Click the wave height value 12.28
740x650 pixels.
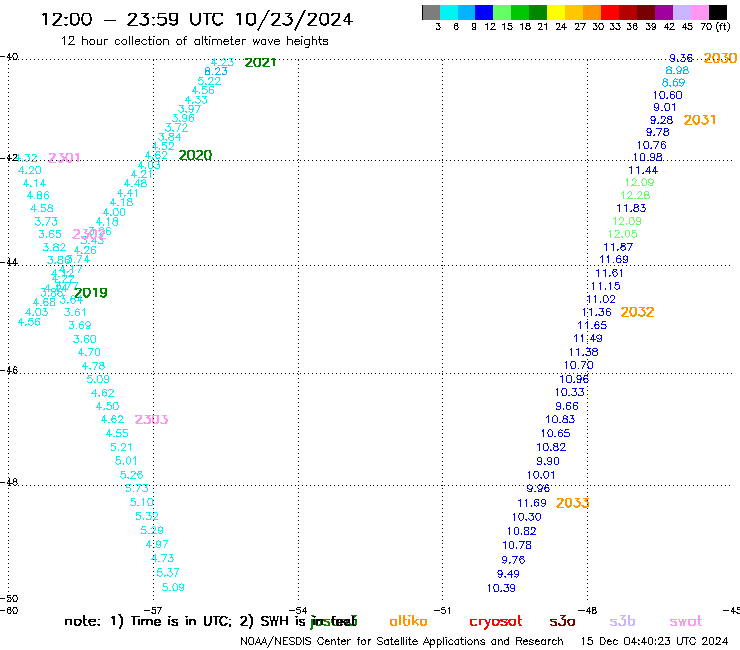pyautogui.click(x=635, y=195)
